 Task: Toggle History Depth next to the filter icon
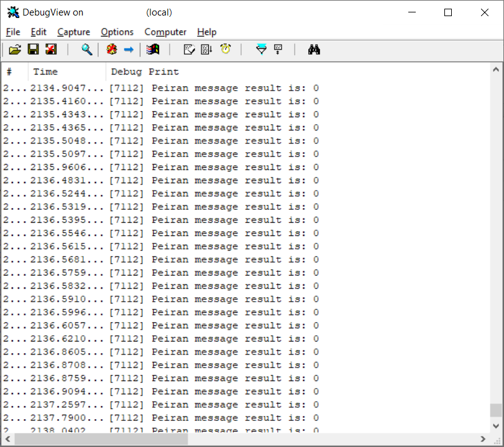(x=278, y=50)
